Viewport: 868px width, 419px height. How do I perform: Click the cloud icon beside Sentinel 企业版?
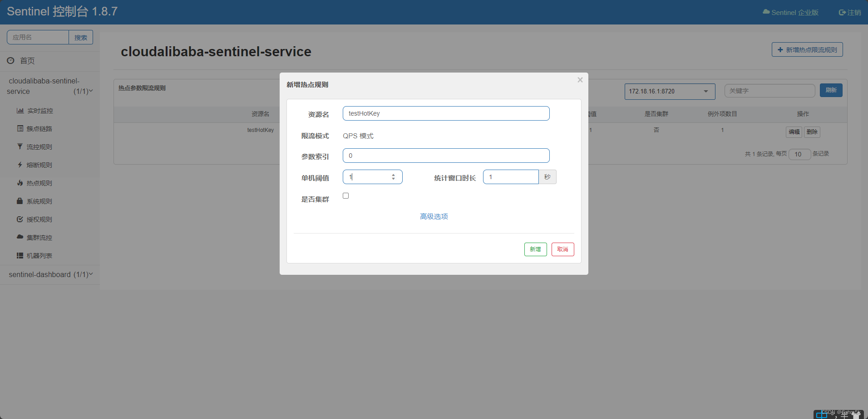click(766, 12)
